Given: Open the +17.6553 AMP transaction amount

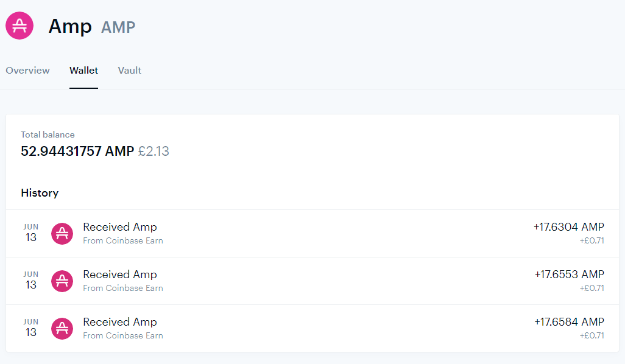Looking at the screenshot, I should (x=569, y=275).
